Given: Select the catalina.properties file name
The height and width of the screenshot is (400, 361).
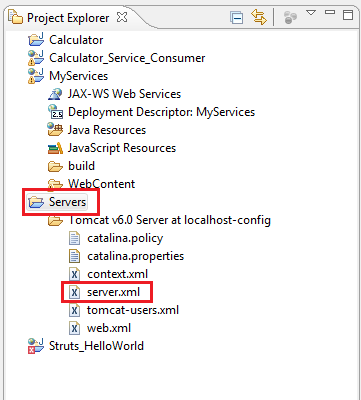Looking at the screenshot, I should (x=135, y=256).
